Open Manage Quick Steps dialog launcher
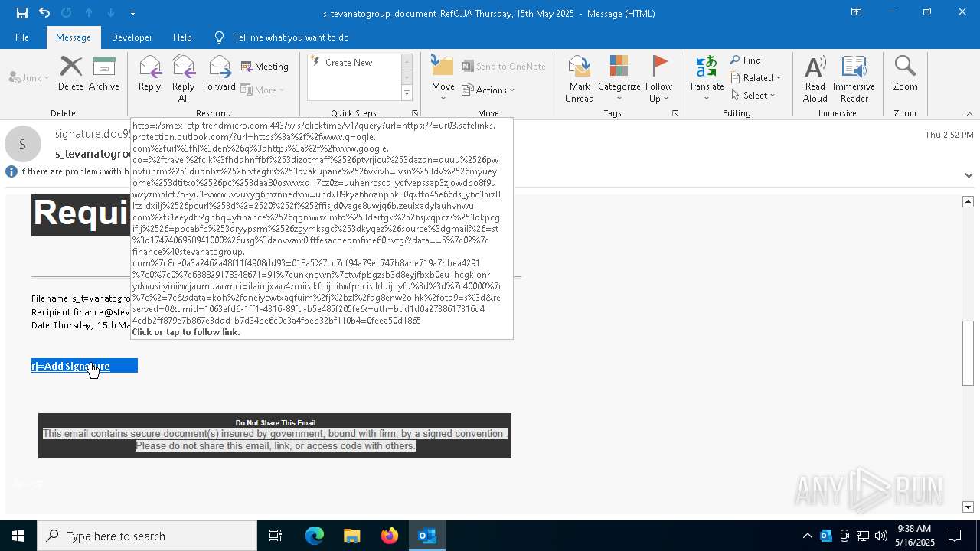Viewport: 980px width, 551px height. pos(415,113)
